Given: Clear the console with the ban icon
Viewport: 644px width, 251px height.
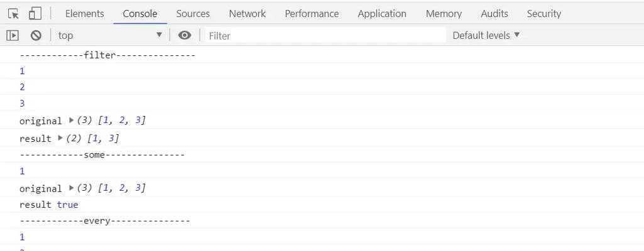Looking at the screenshot, I should tap(36, 36).
